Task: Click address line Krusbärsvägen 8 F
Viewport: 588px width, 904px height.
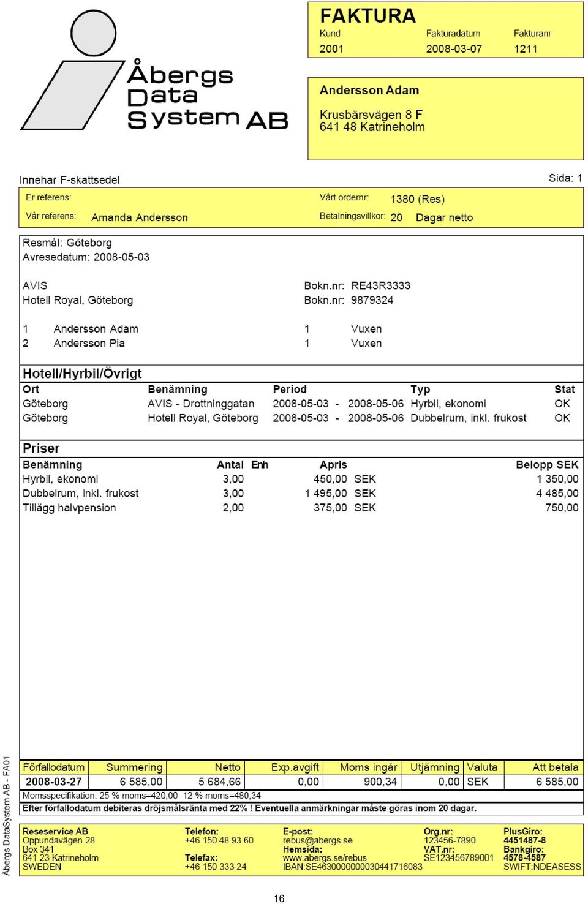Action: click(x=371, y=115)
